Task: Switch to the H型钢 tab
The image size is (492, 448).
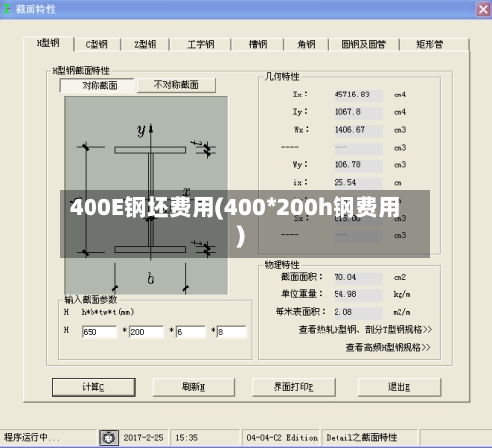Action: (x=48, y=43)
